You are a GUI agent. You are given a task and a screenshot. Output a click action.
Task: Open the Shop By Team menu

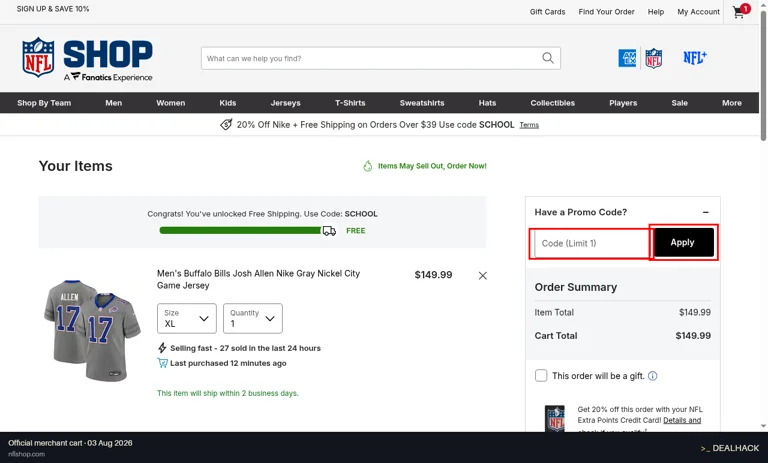(44, 103)
